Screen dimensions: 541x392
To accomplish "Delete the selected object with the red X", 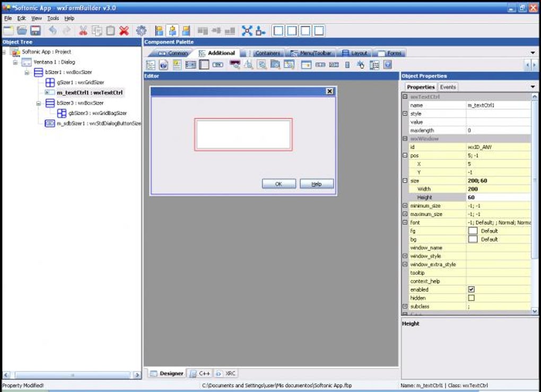I will tap(124, 31).
